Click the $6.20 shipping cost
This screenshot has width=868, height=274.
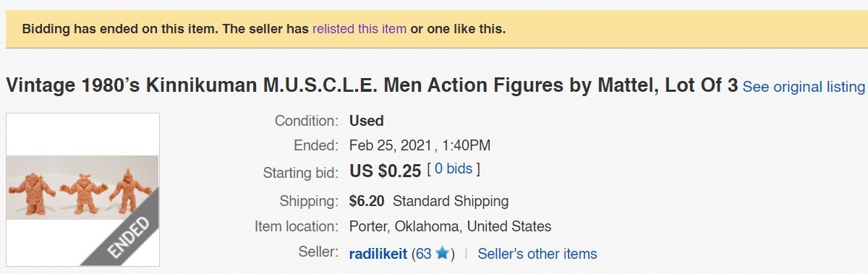click(x=367, y=201)
